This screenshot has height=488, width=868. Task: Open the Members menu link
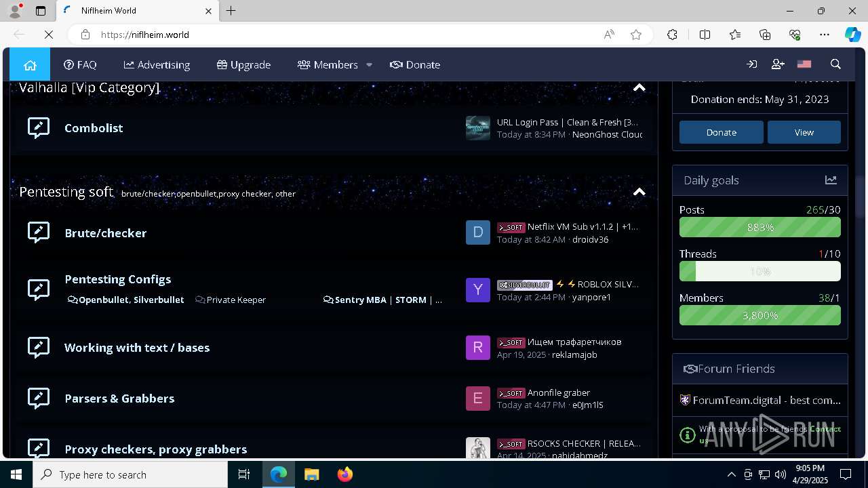(328, 64)
